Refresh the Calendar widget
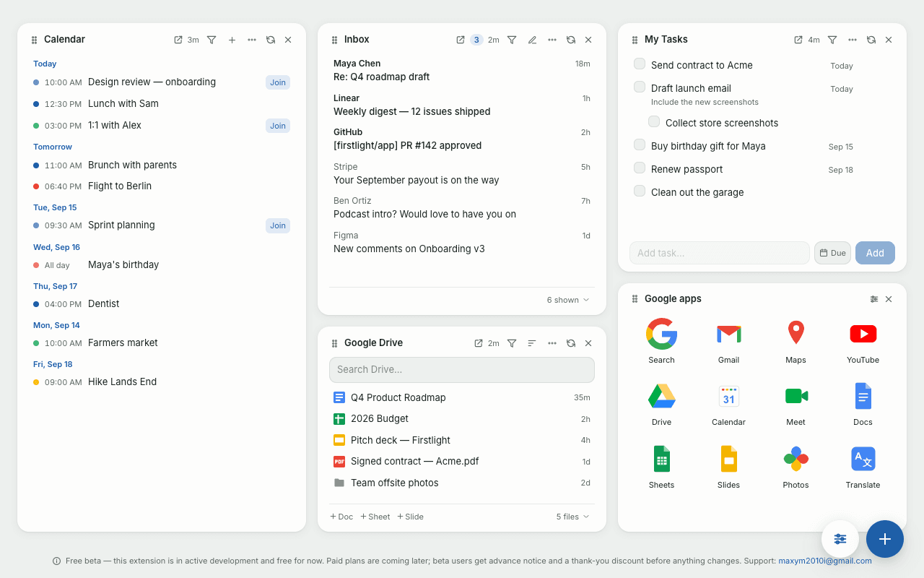 pyautogui.click(x=271, y=40)
